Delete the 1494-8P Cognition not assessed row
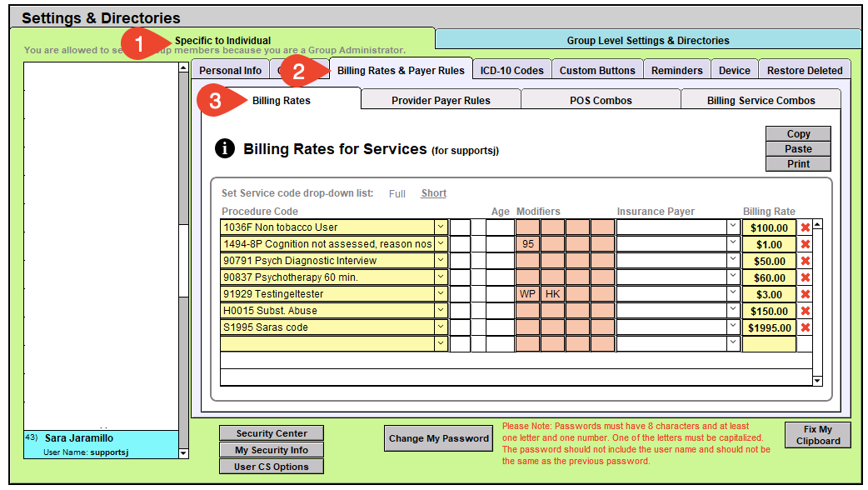The width and height of the screenshot is (868, 490). tap(806, 244)
